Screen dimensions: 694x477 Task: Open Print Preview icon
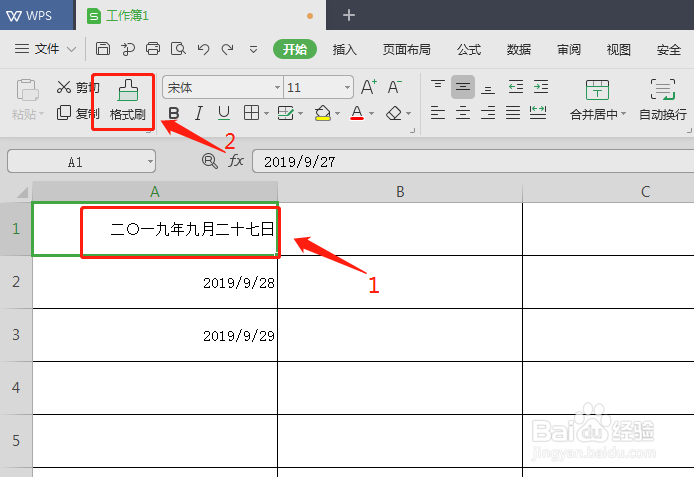tap(178, 49)
